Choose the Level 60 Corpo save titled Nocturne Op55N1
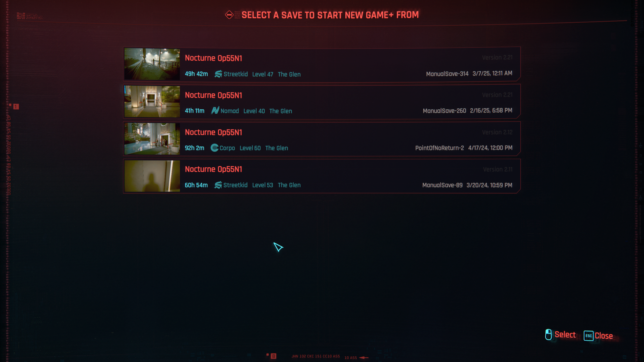 click(x=322, y=139)
